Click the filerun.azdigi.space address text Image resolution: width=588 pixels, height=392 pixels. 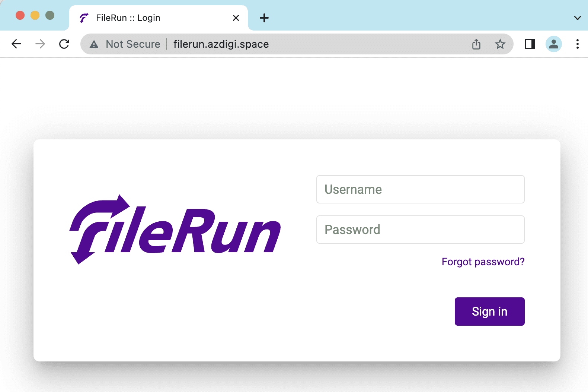point(221,44)
